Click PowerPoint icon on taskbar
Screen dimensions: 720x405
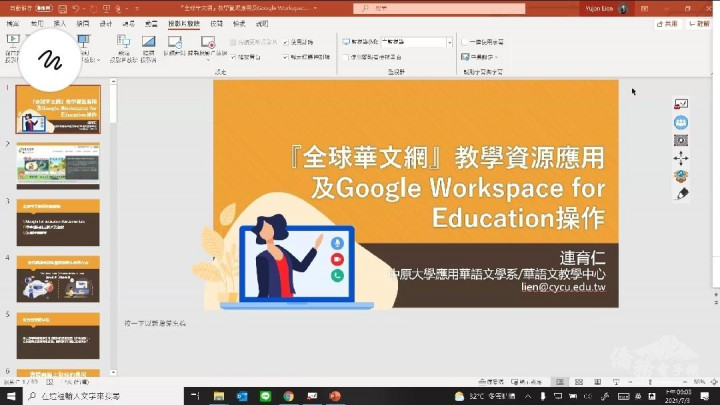click(335, 396)
